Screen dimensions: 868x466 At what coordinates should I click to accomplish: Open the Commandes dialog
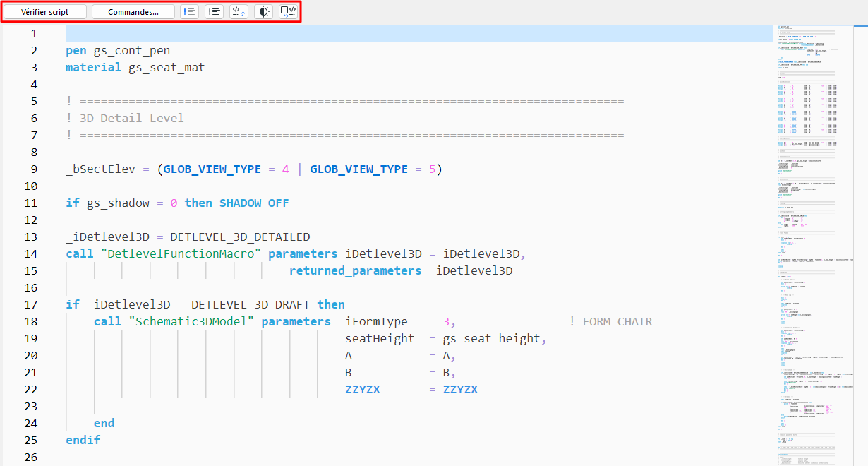(x=133, y=11)
